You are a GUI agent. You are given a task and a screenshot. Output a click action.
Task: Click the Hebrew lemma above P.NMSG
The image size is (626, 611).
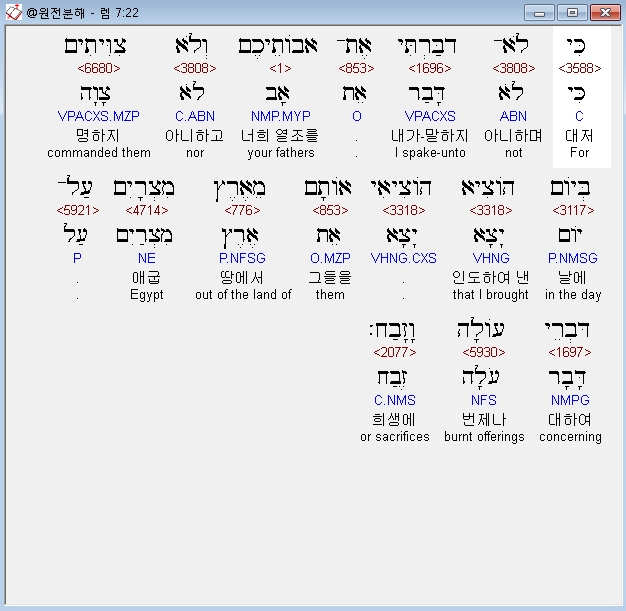coord(570,235)
